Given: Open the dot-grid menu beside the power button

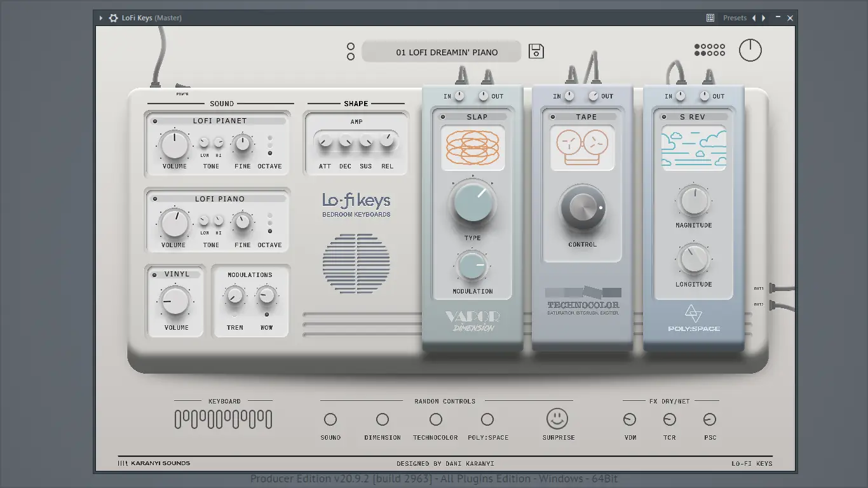Looking at the screenshot, I should pos(710,50).
